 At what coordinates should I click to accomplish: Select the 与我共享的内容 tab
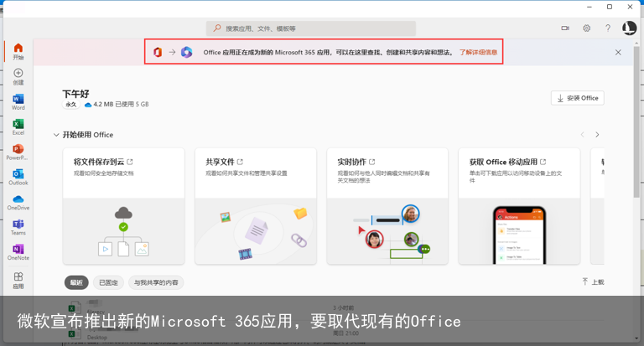pyautogui.click(x=156, y=282)
